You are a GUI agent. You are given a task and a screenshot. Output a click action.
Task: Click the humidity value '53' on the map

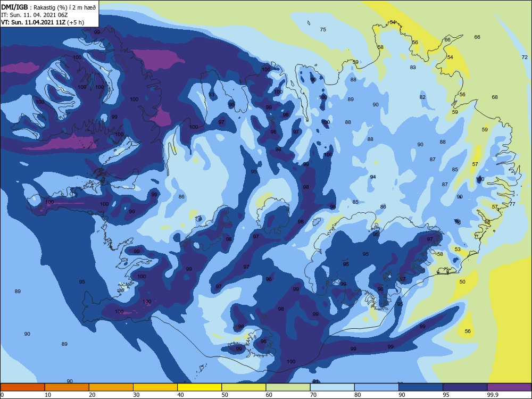click(x=458, y=250)
